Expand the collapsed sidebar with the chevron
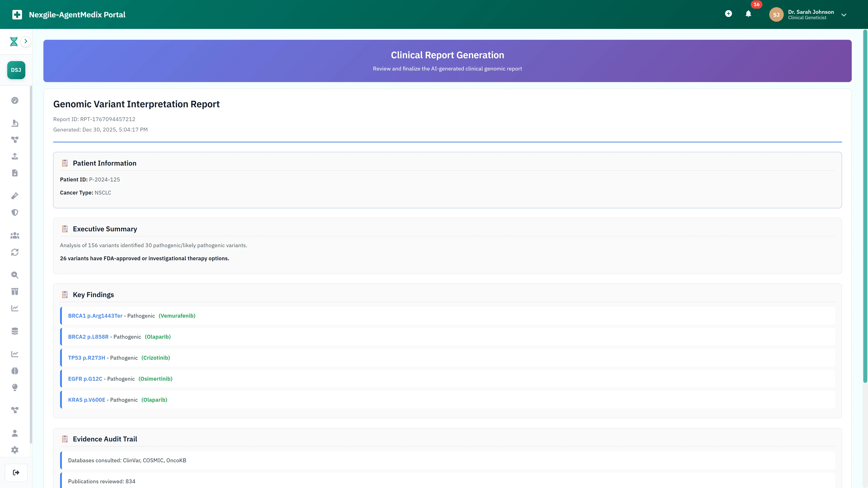Viewport: 868px width, 488px height. click(26, 41)
